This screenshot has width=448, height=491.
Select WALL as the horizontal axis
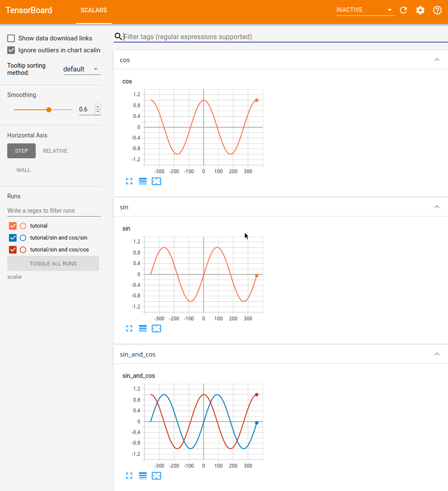[x=23, y=170]
